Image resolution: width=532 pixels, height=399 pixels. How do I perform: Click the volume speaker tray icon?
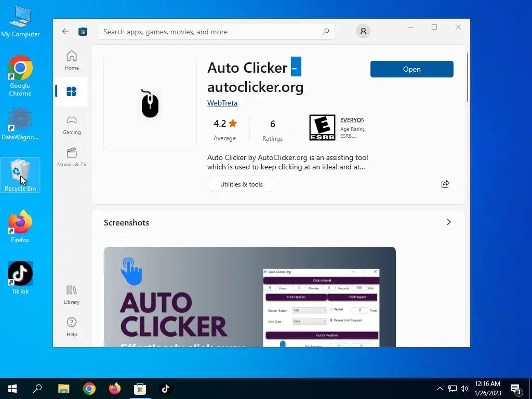coord(464,389)
